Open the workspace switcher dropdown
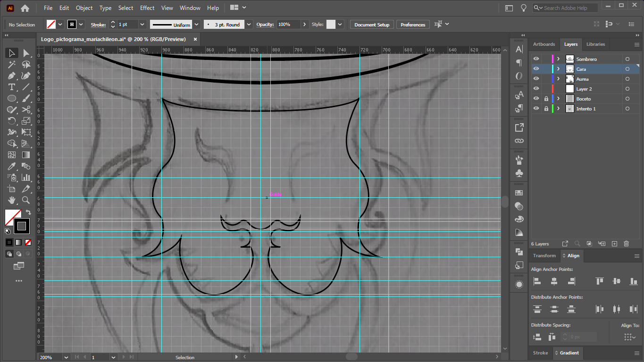644x362 pixels. coord(238,8)
